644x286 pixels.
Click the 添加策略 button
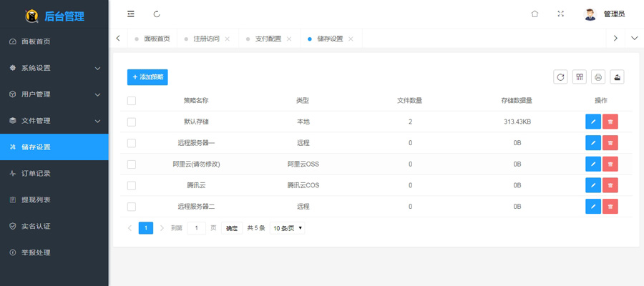pyautogui.click(x=147, y=77)
